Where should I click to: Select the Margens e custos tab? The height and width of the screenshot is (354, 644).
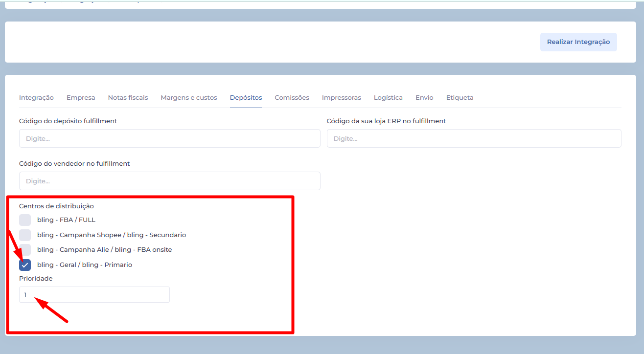[x=188, y=98]
